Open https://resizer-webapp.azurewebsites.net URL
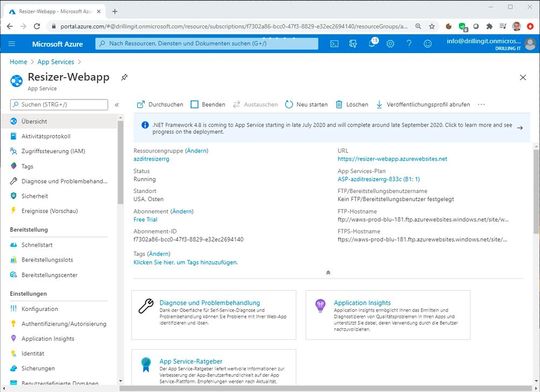The height and width of the screenshot is (392, 540). [392, 159]
